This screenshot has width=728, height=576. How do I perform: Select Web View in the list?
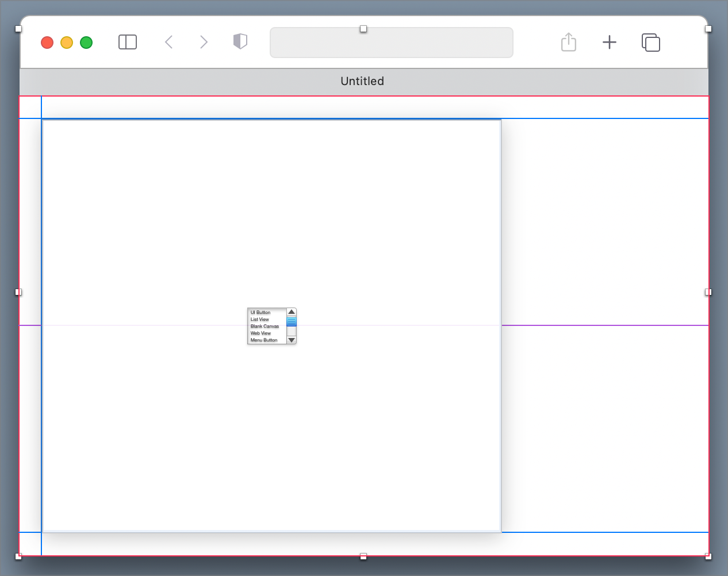pyautogui.click(x=260, y=333)
